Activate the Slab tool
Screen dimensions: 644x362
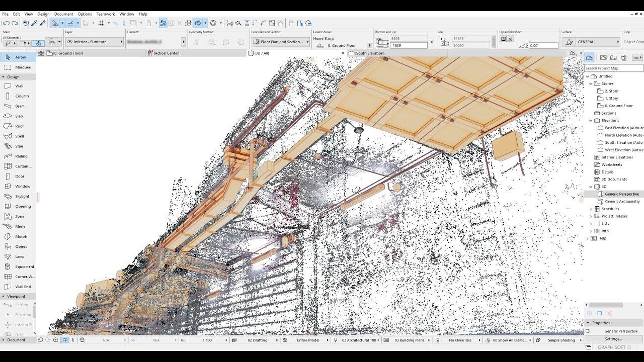tap(18, 116)
